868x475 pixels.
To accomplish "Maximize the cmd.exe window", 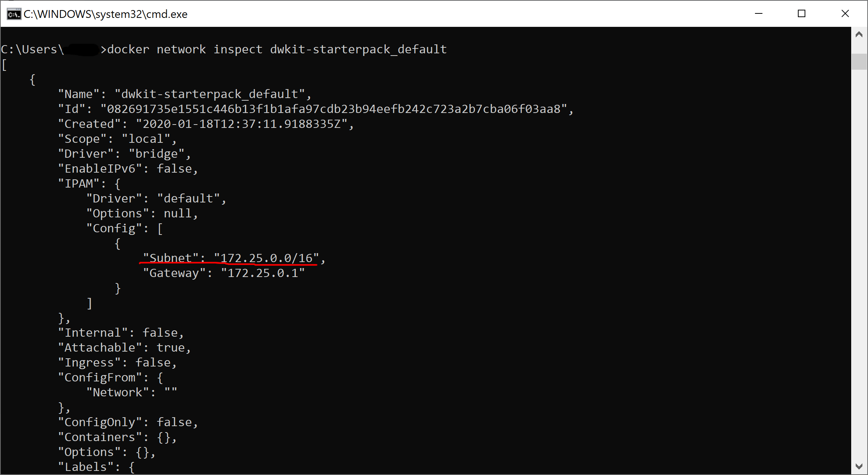I will pyautogui.click(x=802, y=14).
